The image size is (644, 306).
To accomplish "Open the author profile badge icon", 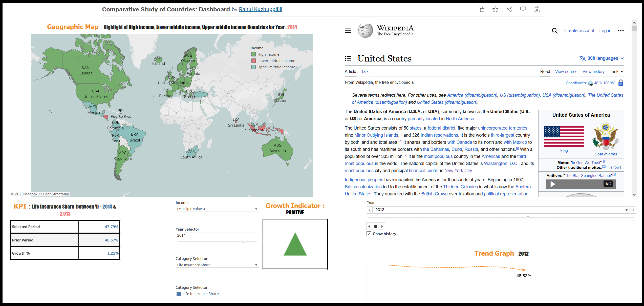I will point(537,9).
